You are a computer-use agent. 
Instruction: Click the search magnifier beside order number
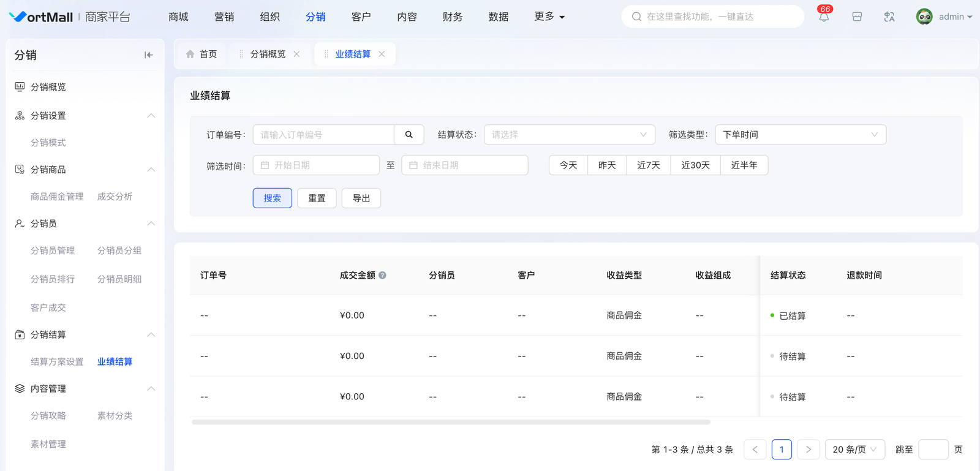(409, 135)
